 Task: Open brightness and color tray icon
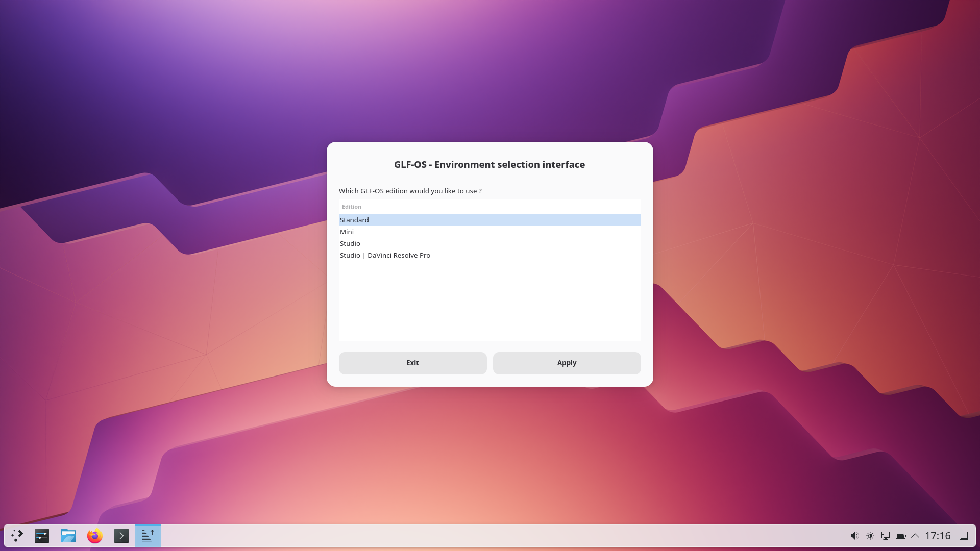[x=870, y=536]
